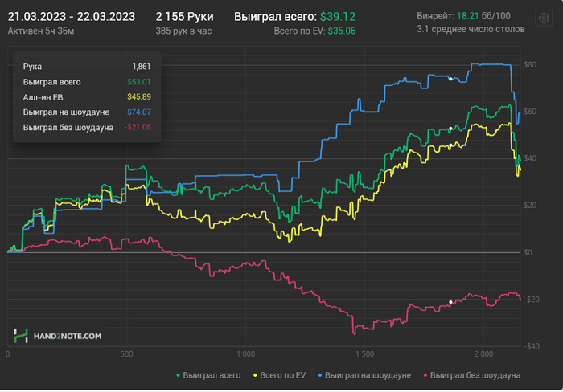Click the $20 y-axis label
The width and height of the screenshot is (563, 392).
coord(530,206)
